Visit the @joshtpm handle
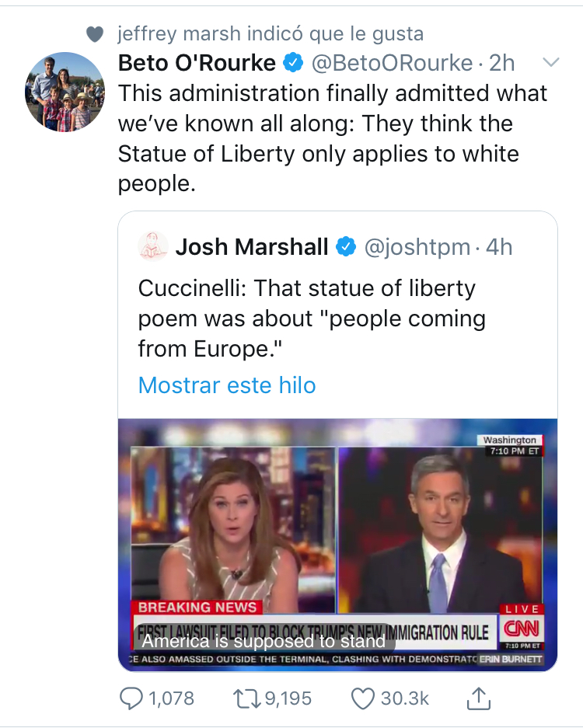The height and width of the screenshot is (728, 583). (x=417, y=247)
